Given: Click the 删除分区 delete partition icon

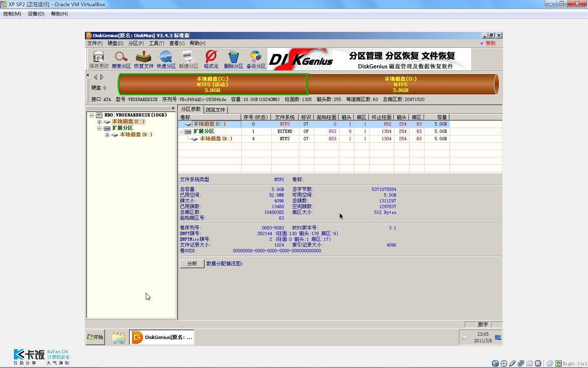Looking at the screenshot, I should pos(234,59).
